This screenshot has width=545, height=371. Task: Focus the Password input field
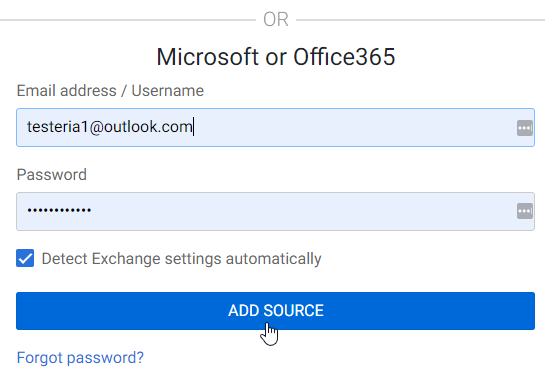275,211
